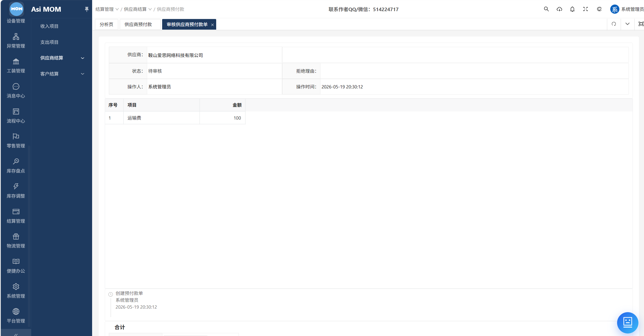Open the floating assistant button
This screenshot has width=644, height=336.
(628, 322)
